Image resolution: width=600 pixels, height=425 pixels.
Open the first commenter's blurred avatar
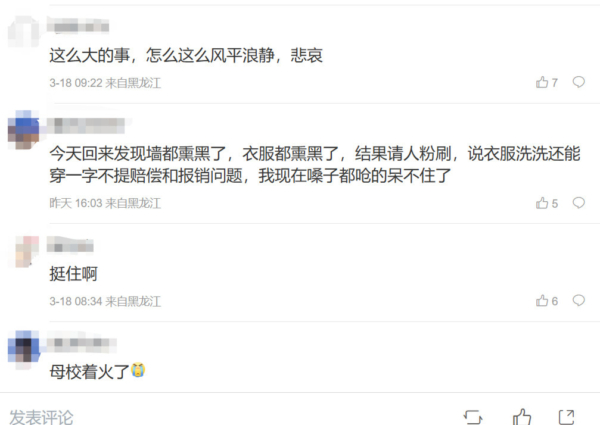pos(24,31)
